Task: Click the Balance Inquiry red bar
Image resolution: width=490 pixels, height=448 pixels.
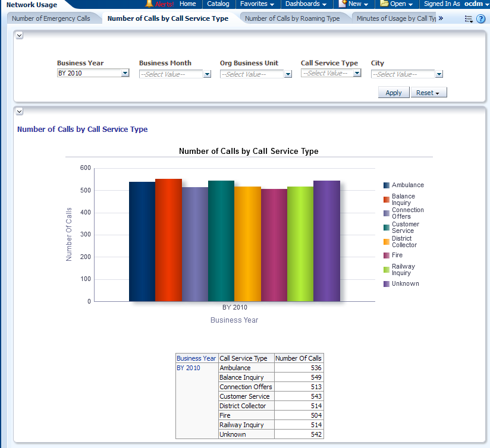Action: [168, 240]
